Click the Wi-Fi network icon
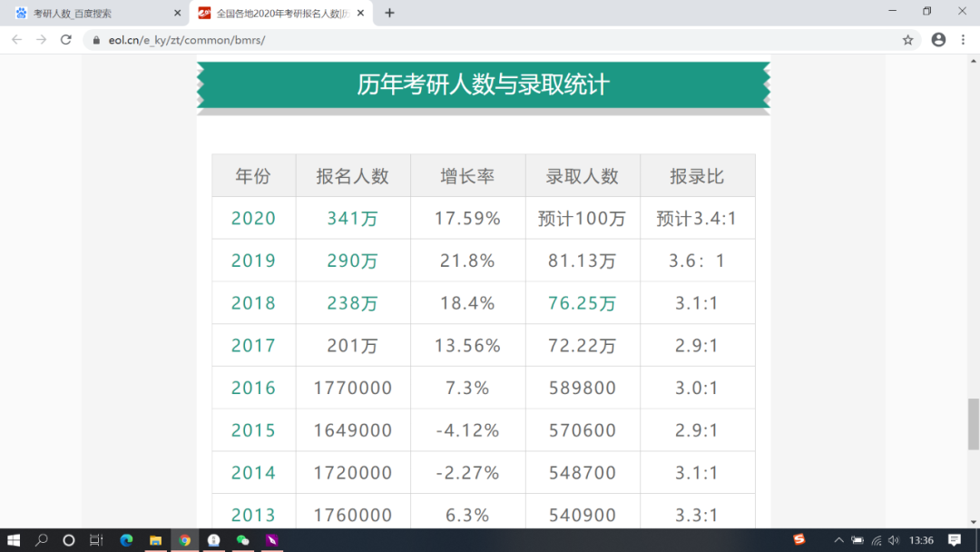 click(x=877, y=539)
